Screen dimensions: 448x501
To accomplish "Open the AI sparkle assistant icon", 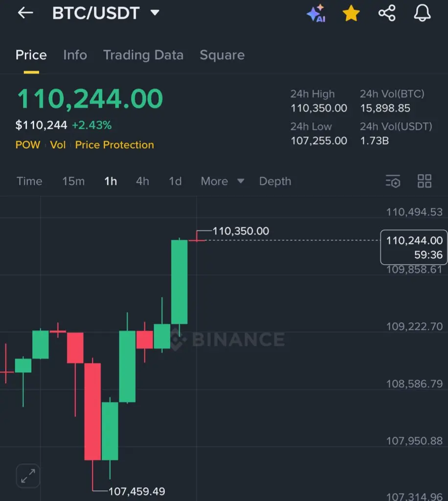I will click(x=316, y=13).
